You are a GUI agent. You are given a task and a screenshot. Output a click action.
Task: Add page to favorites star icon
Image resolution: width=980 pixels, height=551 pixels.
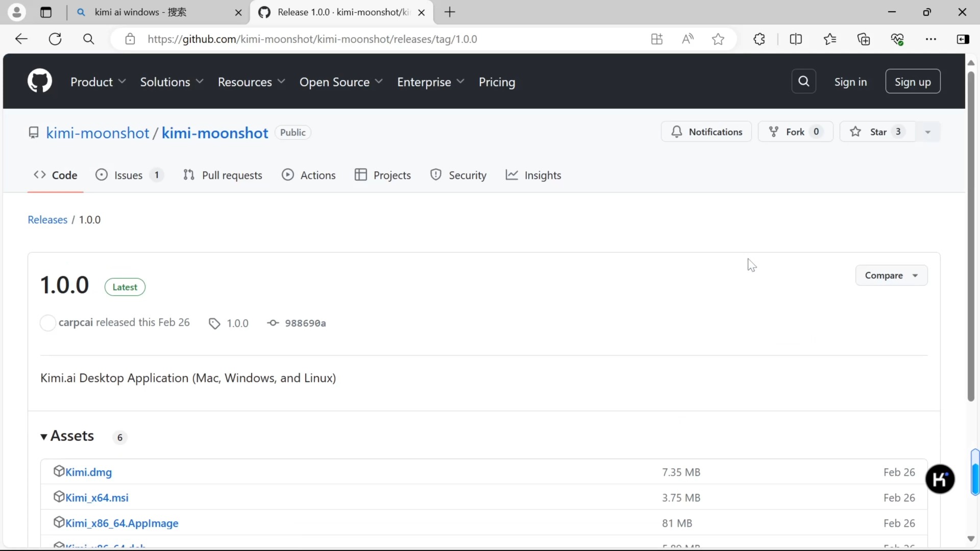718,39
